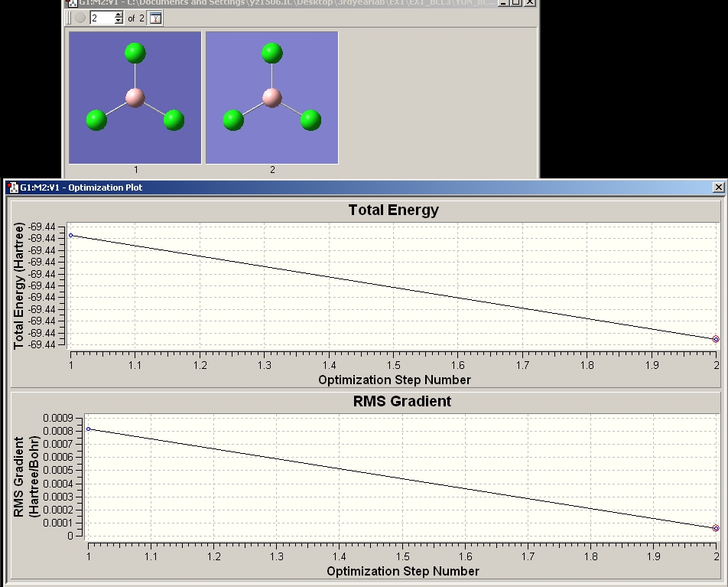728x587 pixels.
Task: Close the Optimization Plot window
Action: (x=718, y=188)
